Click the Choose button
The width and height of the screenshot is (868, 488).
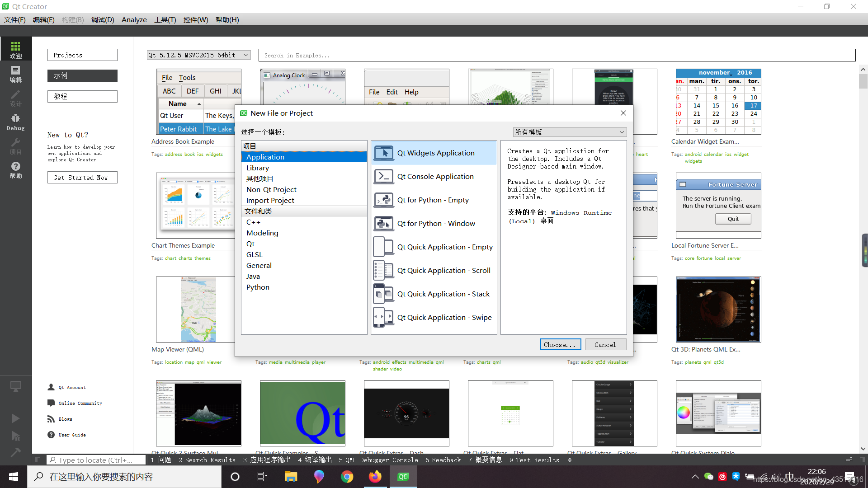point(560,344)
